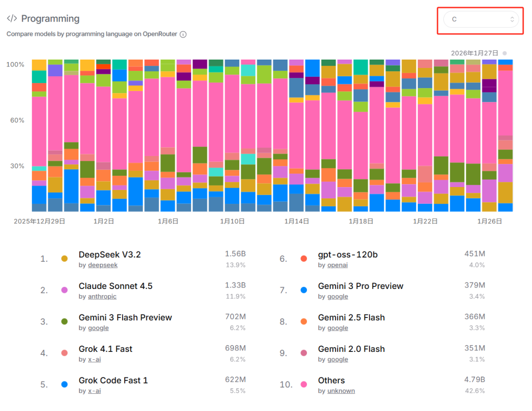Screen dimensions: 532x411
Task: Click the DeepSeek V3.2 golden color dot
Action: 65,259
